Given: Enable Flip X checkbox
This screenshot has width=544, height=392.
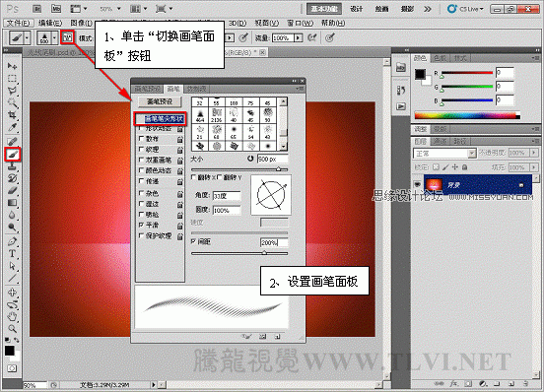Looking at the screenshot, I should click(194, 177).
